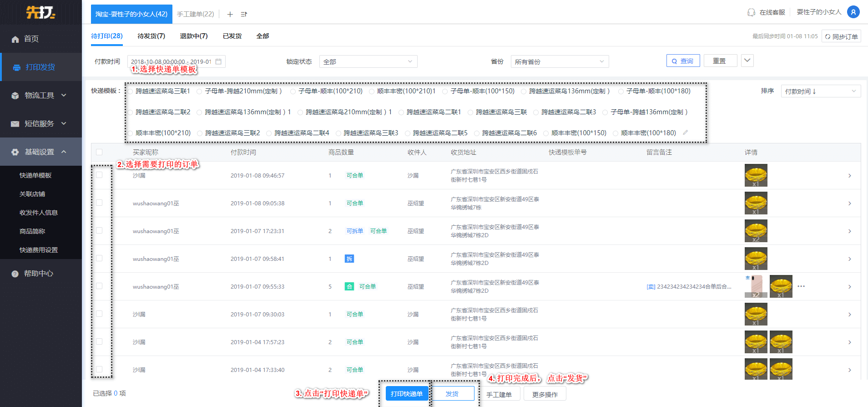Open the 锁定状态 dropdown
The height and width of the screenshot is (407, 868).
(x=368, y=61)
